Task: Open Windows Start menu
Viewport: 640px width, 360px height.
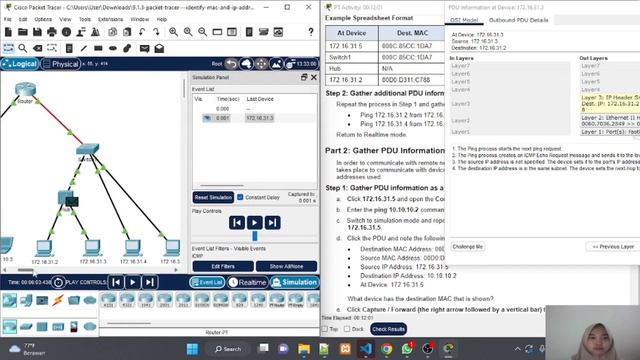Action: [x=192, y=349]
